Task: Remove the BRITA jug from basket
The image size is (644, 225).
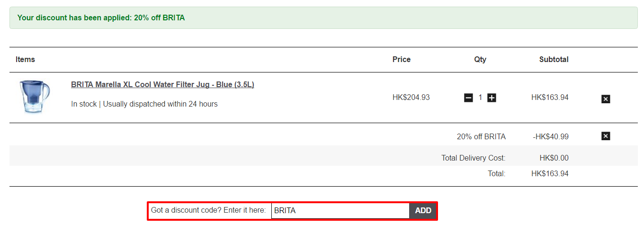Action: click(606, 99)
